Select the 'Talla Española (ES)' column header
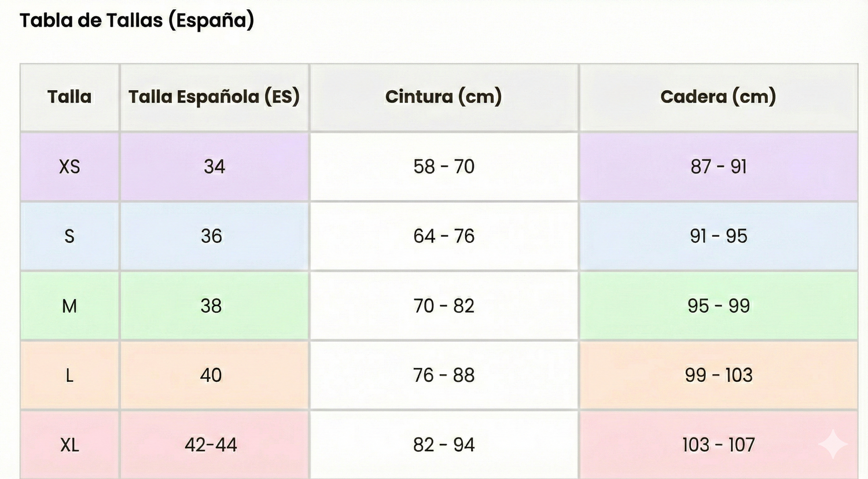This screenshot has width=868, height=479. [214, 97]
